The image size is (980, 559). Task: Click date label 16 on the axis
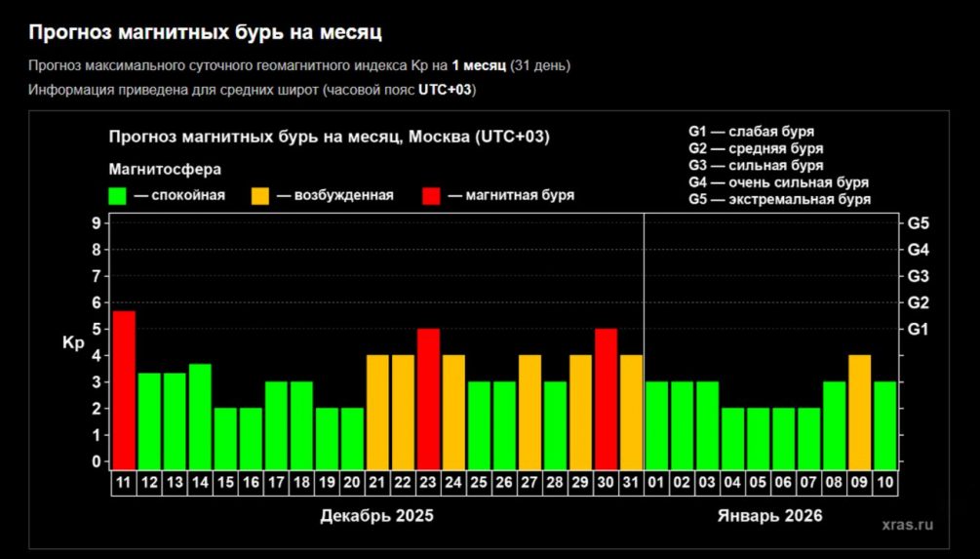(x=251, y=483)
